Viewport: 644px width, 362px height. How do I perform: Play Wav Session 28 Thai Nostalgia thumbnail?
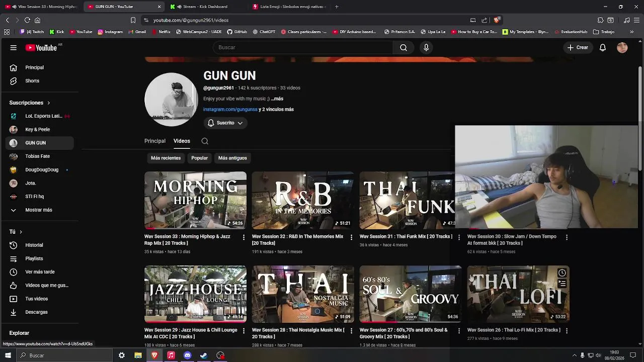[x=303, y=294]
